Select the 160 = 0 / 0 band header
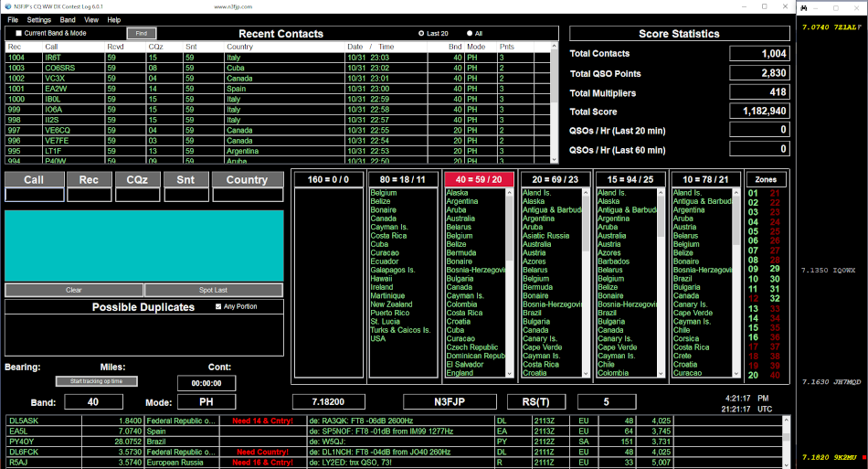868x469 pixels. [x=329, y=179]
